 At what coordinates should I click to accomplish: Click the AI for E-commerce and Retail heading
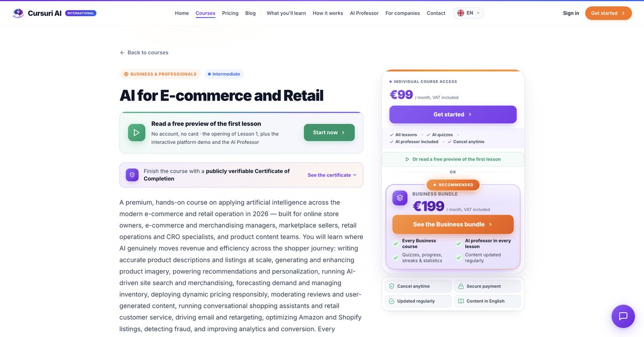(221, 96)
